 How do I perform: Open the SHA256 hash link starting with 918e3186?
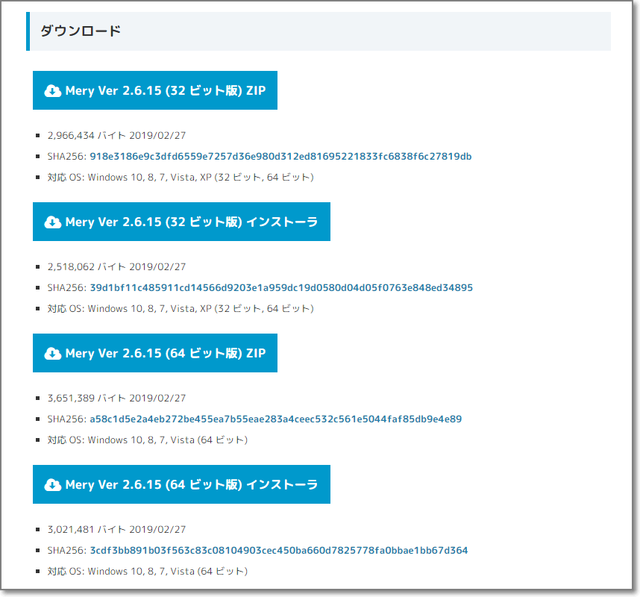coord(280,156)
